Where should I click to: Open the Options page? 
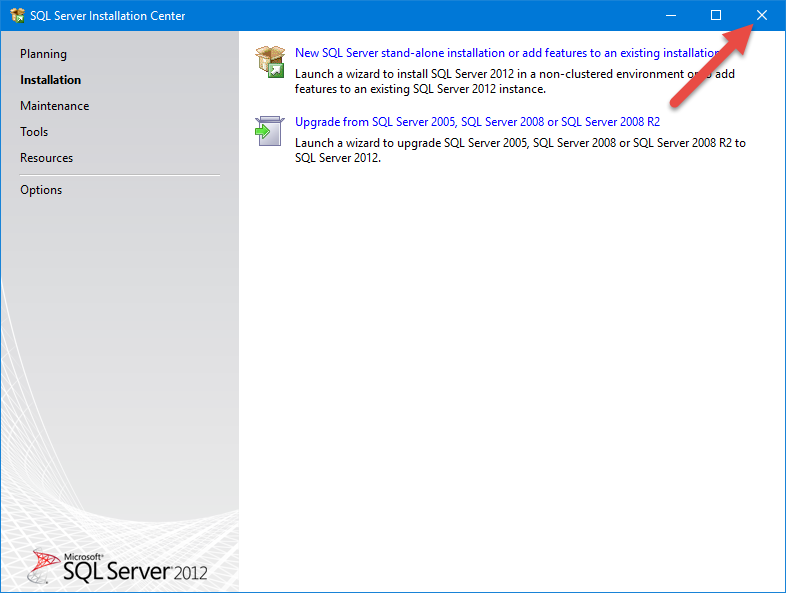point(41,190)
